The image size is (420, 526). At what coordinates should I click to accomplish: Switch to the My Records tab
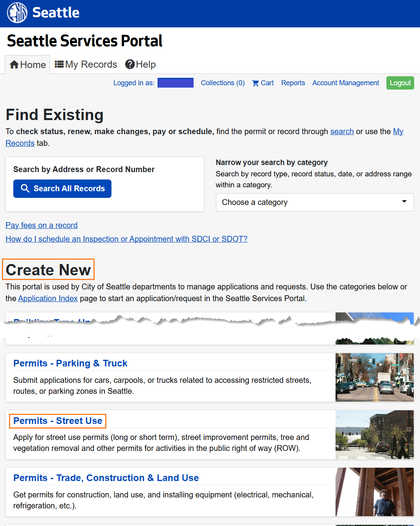86,65
